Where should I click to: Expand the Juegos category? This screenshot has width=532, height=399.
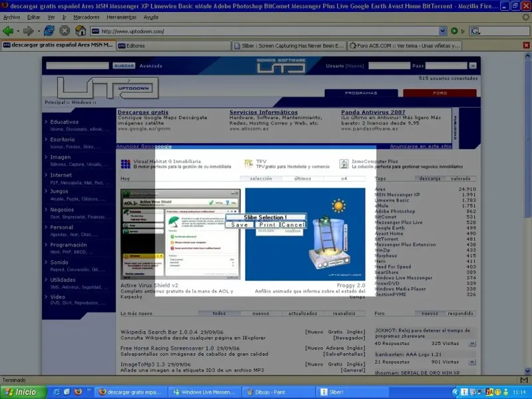59,192
